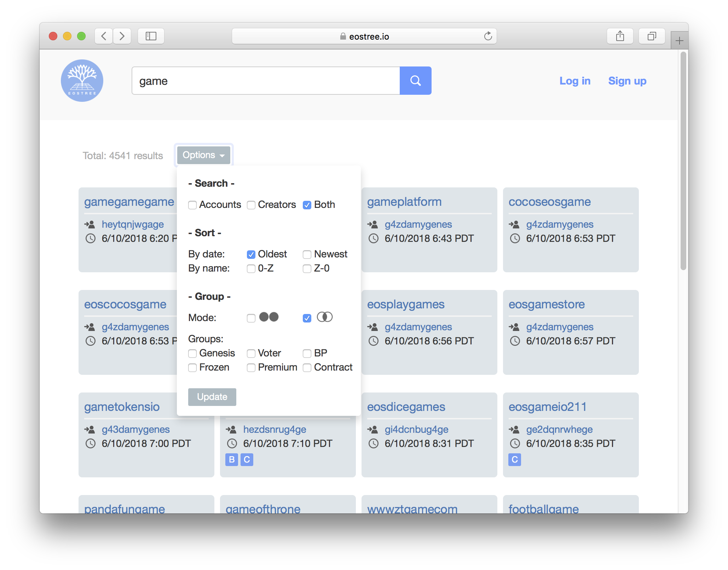Viewport: 728px width, 570px height.
Task: Check the Frozen group checkbox
Action: [x=192, y=368]
